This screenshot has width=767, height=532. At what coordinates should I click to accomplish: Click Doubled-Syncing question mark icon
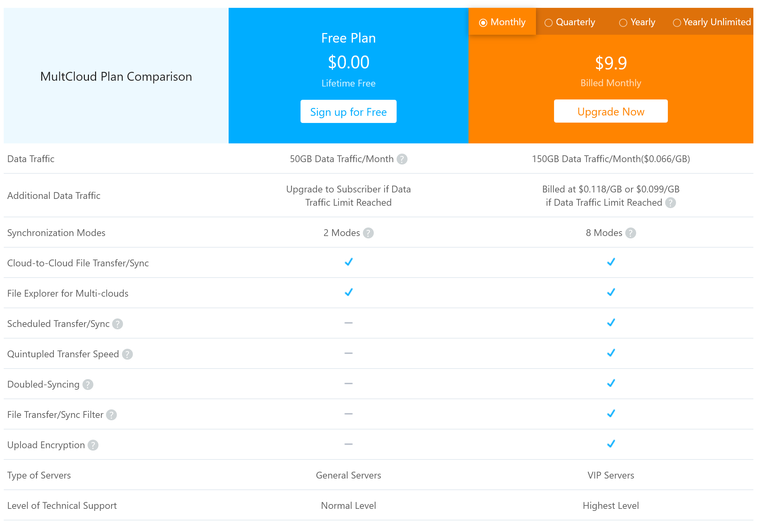tap(88, 385)
